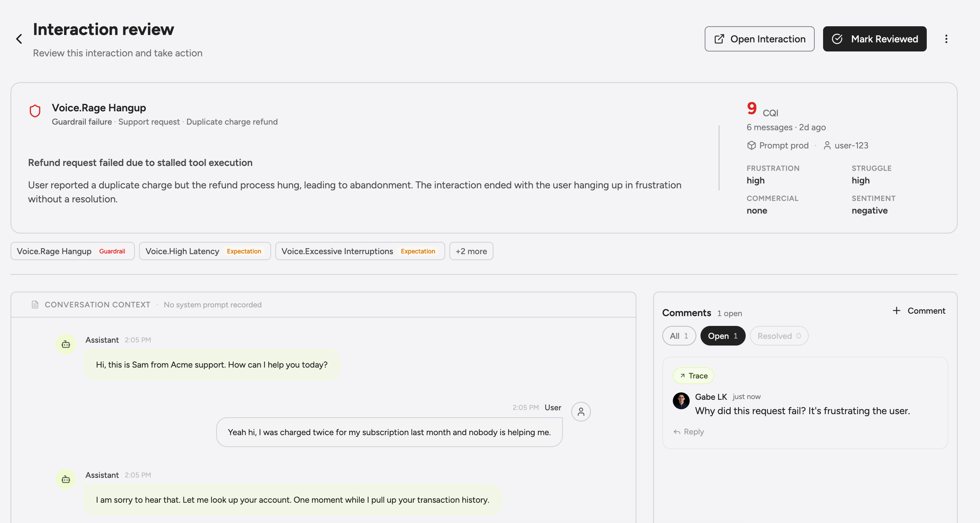Click Sentiment 'negative' value
The image size is (980, 523).
click(x=869, y=210)
